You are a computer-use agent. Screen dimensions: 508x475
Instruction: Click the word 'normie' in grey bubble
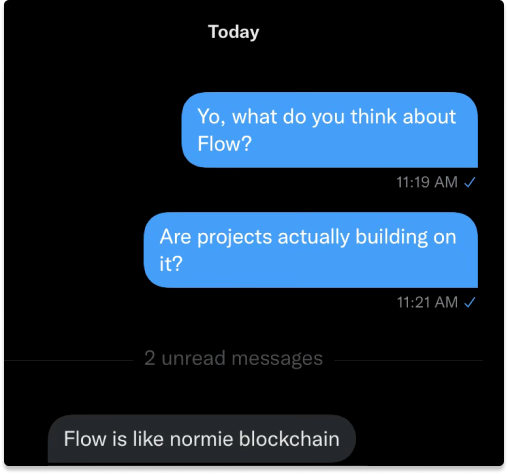[202, 439]
